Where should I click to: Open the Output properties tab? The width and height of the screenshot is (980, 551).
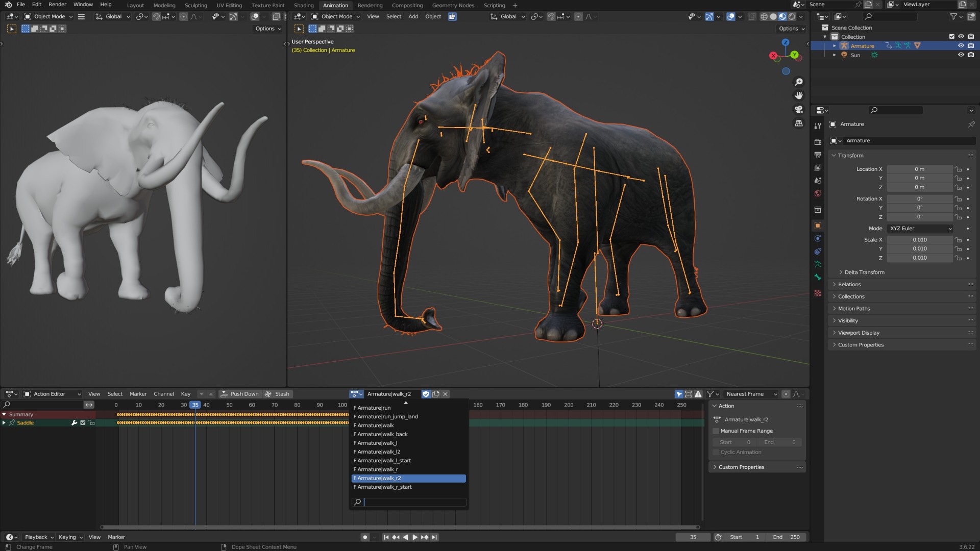tap(818, 155)
